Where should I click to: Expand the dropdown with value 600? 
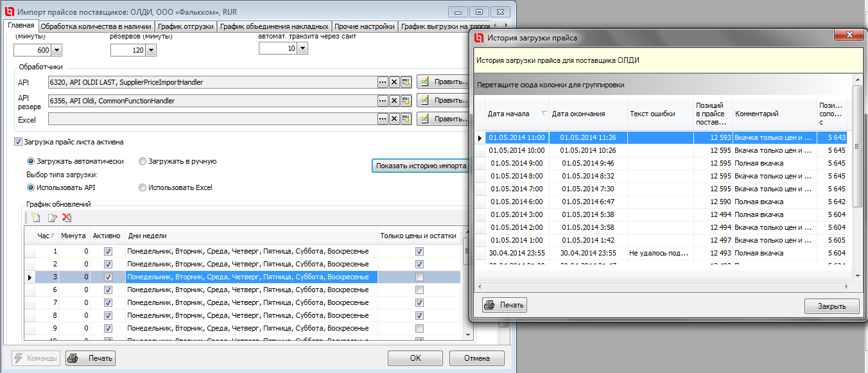click(x=56, y=50)
